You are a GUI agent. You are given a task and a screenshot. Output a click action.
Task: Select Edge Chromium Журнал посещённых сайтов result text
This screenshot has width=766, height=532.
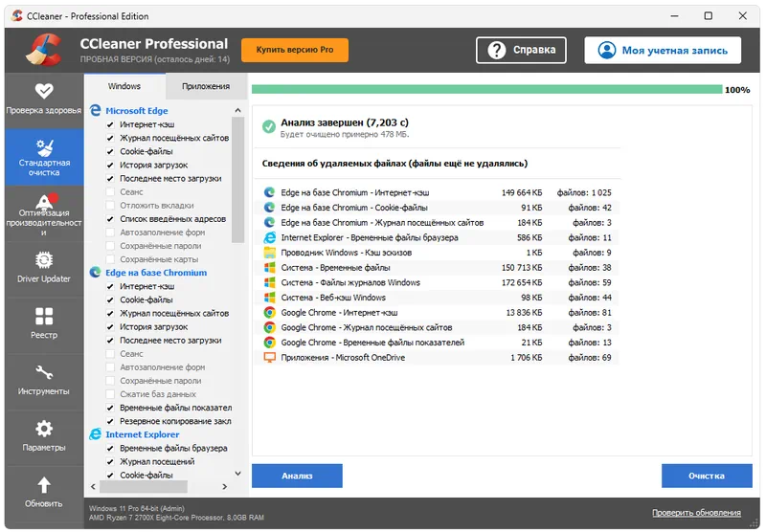coord(382,223)
